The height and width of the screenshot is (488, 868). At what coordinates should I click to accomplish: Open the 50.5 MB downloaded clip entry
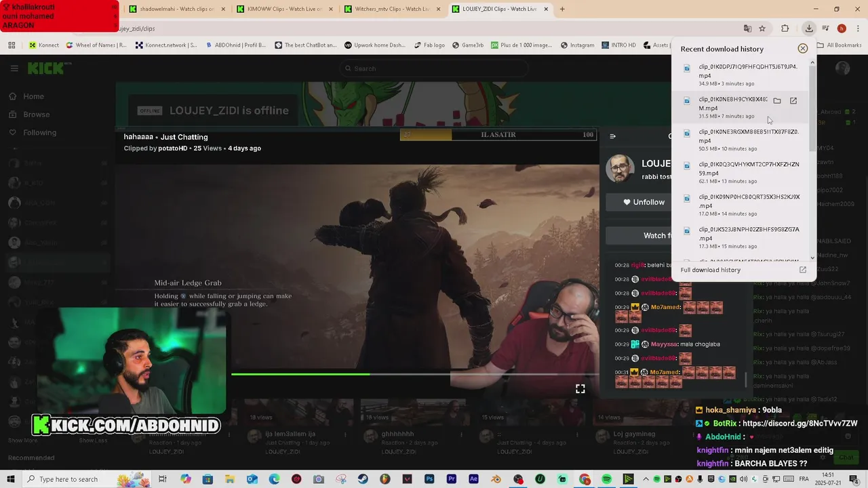coord(741,140)
